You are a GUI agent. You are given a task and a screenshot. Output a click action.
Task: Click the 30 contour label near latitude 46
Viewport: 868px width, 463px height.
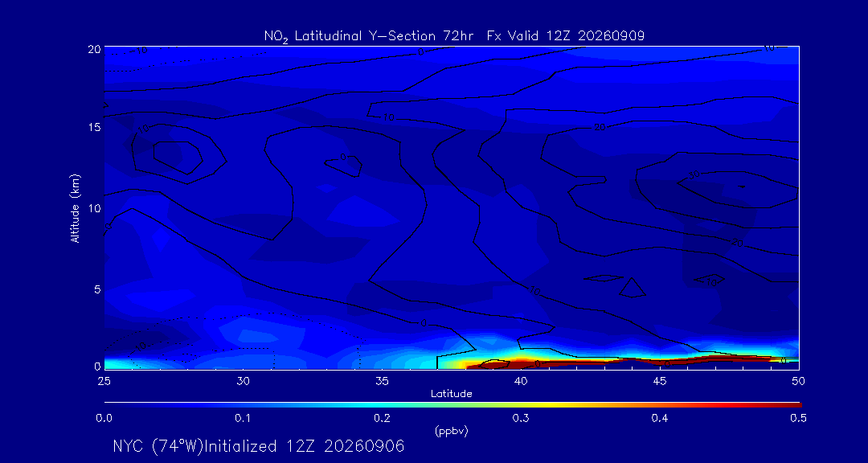(694, 175)
